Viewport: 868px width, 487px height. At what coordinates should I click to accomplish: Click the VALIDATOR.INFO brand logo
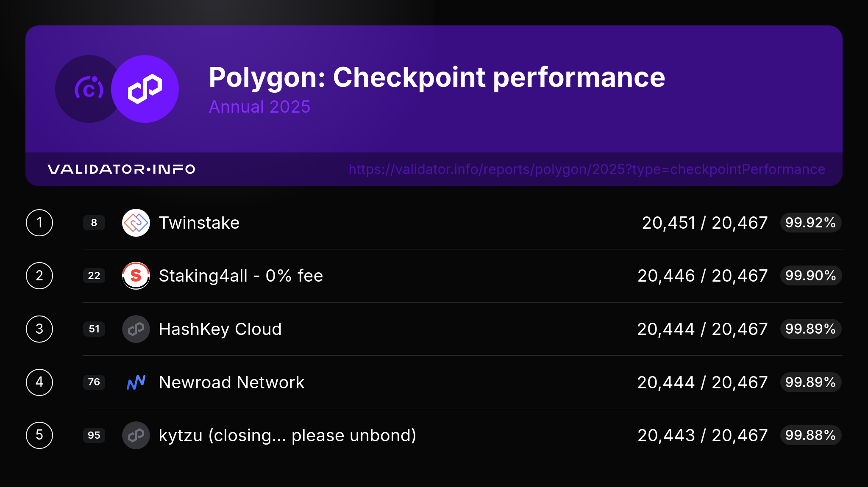tap(121, 169)
